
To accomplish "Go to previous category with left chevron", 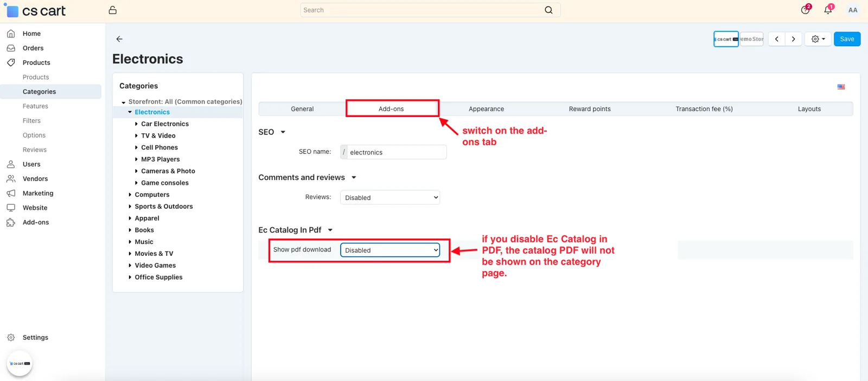I will pos(777,39).
